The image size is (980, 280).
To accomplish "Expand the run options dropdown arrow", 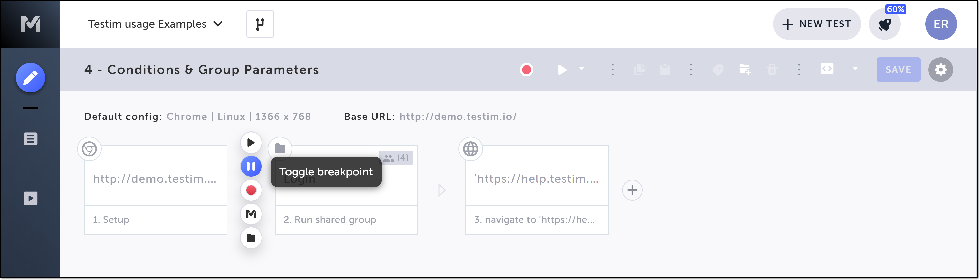I will pyautogui.click(x=581, y=69).
